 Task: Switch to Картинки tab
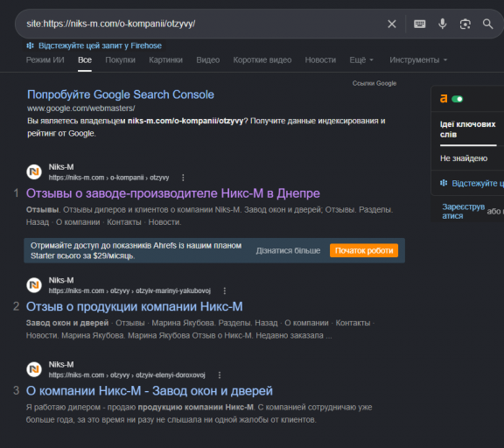[x=165, y=60]
